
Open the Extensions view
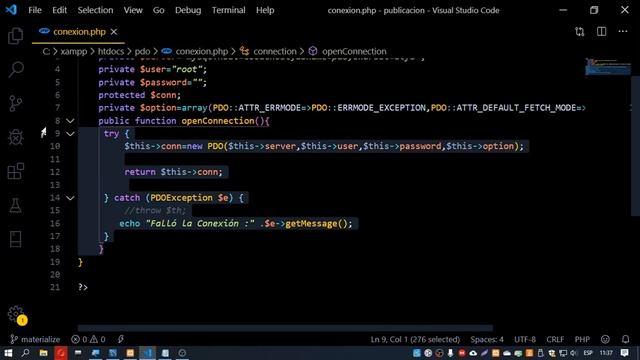click(x=16, y=171)
